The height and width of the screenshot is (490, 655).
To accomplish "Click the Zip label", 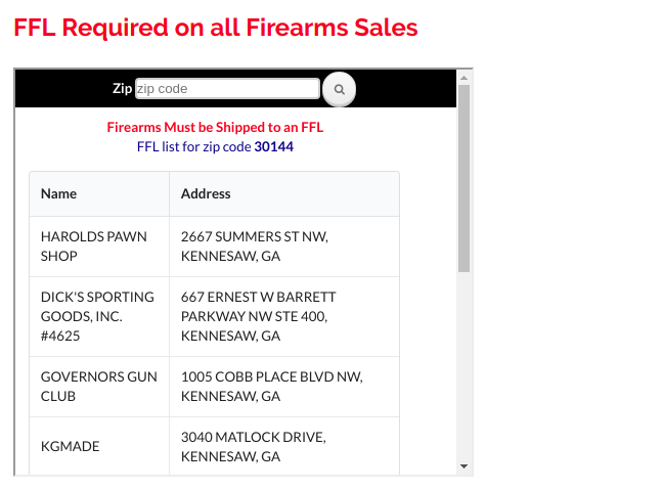I will pyautogui.click(x=122, y=89).
